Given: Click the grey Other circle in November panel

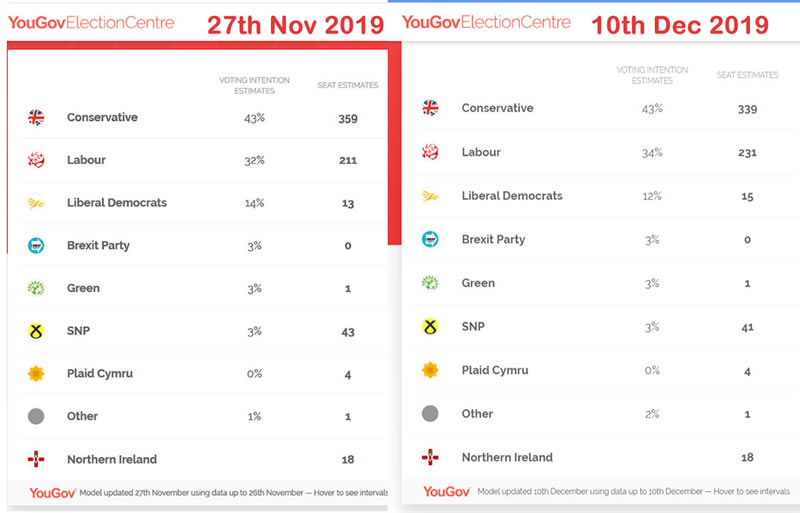Looking at the screenshot, I should click(x=36, y=416).
